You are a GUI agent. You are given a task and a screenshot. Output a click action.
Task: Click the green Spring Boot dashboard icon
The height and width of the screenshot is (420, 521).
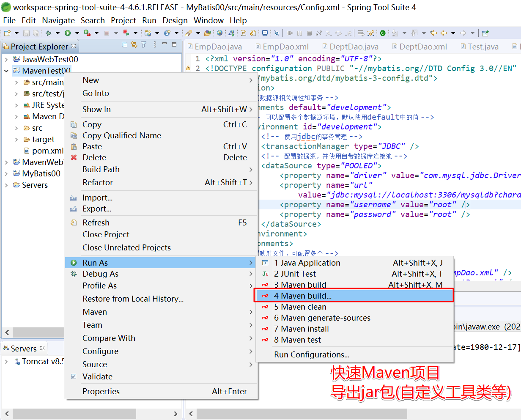click(383, 33)
